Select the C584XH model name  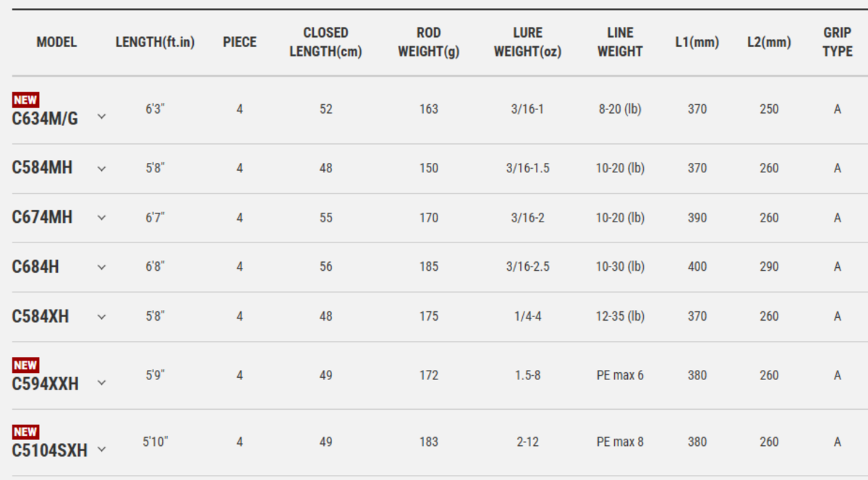pos(41,316)
